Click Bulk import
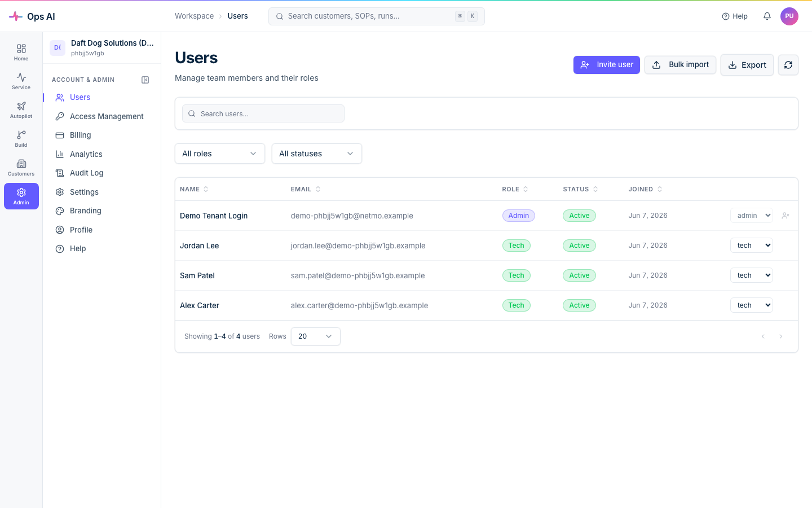 [681, 65]
